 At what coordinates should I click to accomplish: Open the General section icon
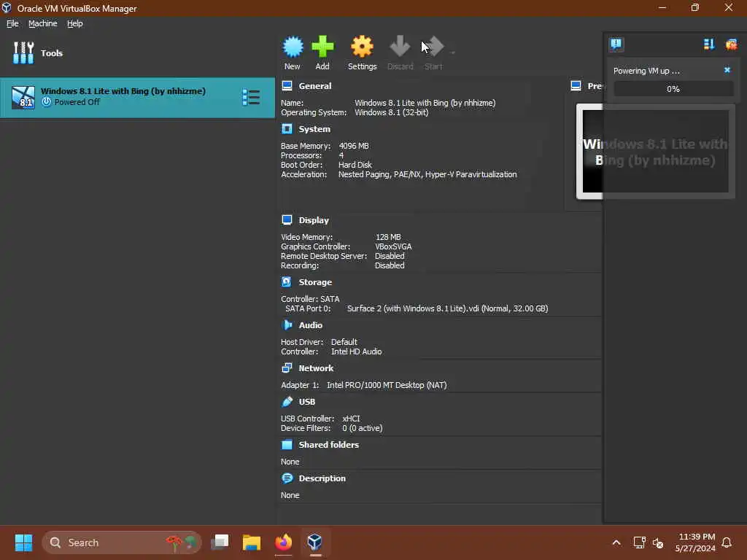[287, 86]
